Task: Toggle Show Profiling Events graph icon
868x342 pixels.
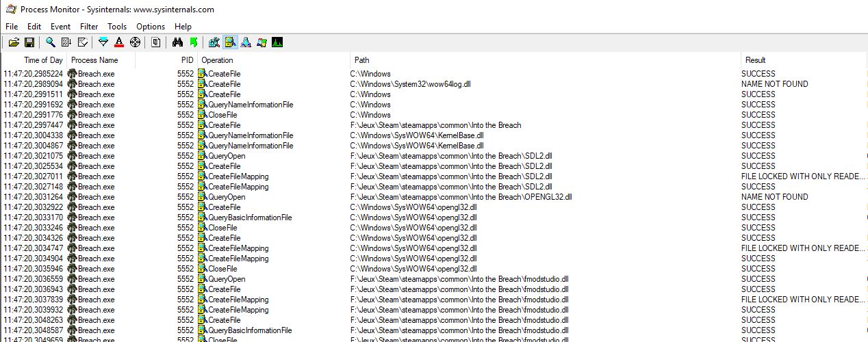Action: click(x=277, y=42)
